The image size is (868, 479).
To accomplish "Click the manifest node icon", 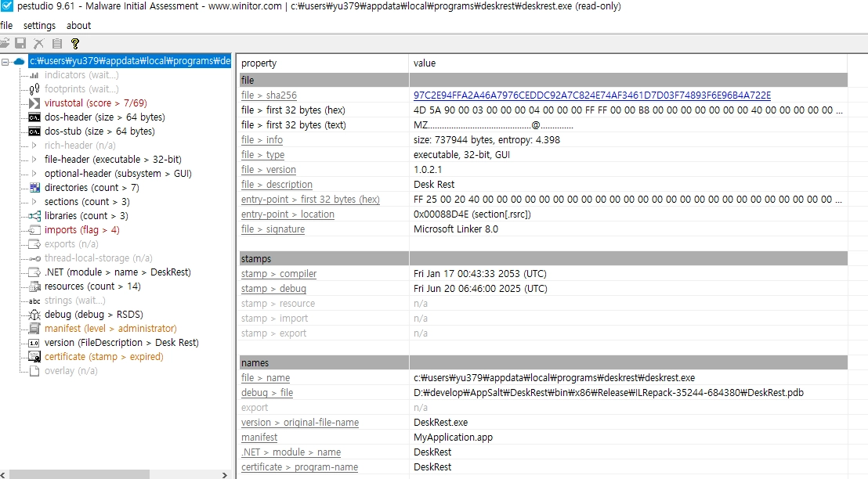I will pos(34,329).
